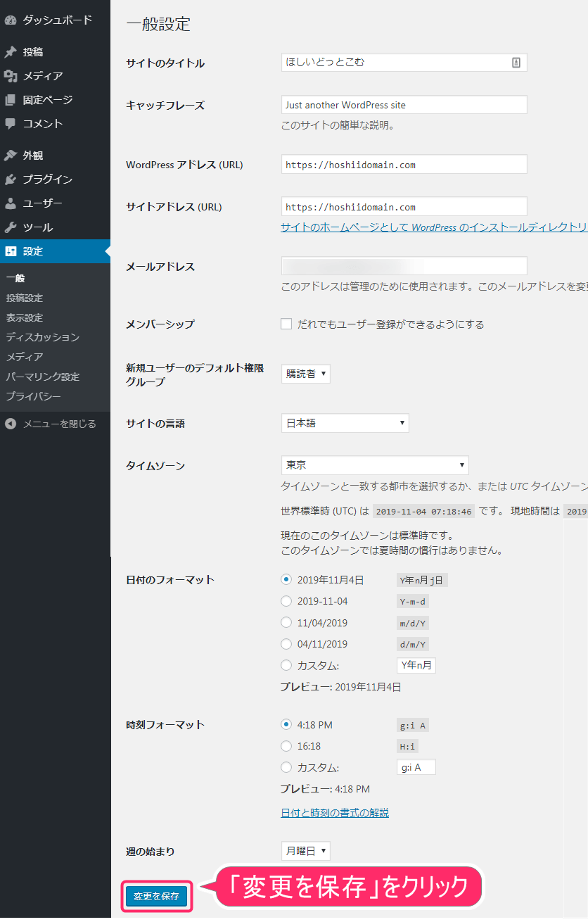
Task: Go to the ディスカッション settings submenu
Action: pyautogui.click(x=42, y=337)
